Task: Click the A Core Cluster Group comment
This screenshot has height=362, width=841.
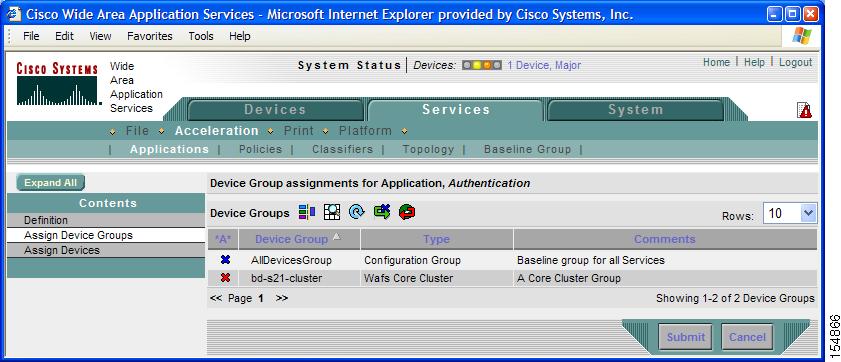Action: (x=569, y=278)
